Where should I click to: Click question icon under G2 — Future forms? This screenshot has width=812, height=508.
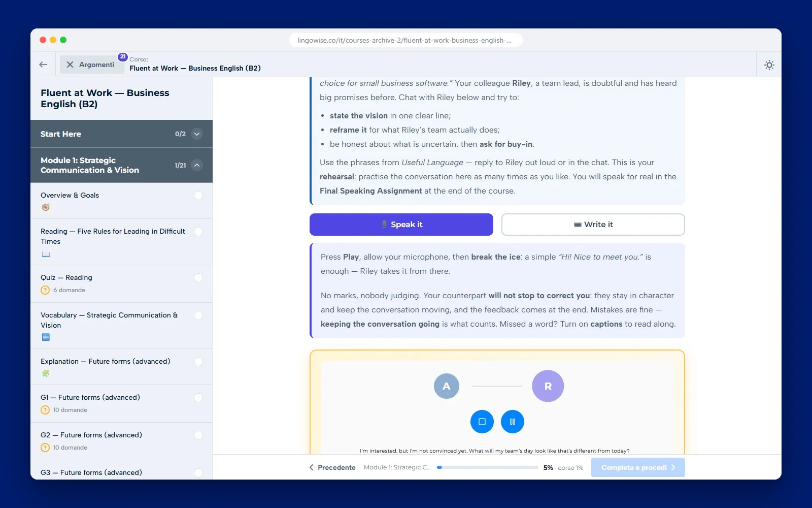tap(45, 448)
